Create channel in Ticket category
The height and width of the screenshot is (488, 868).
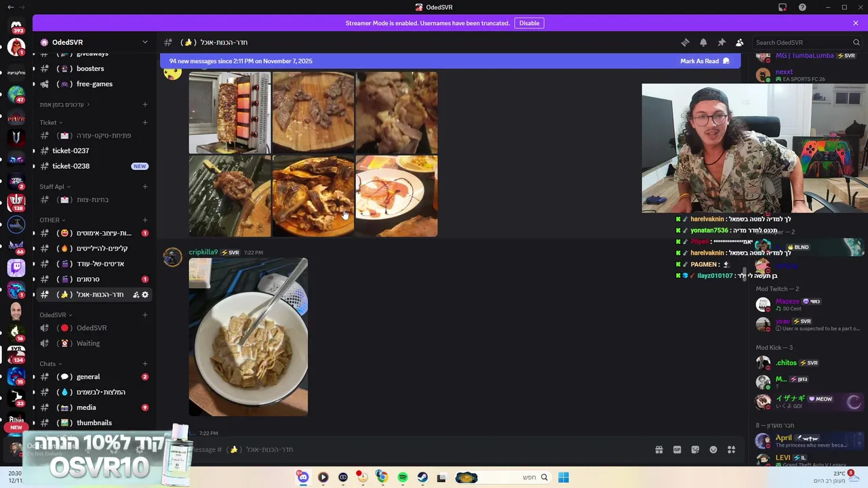[145, 123]
